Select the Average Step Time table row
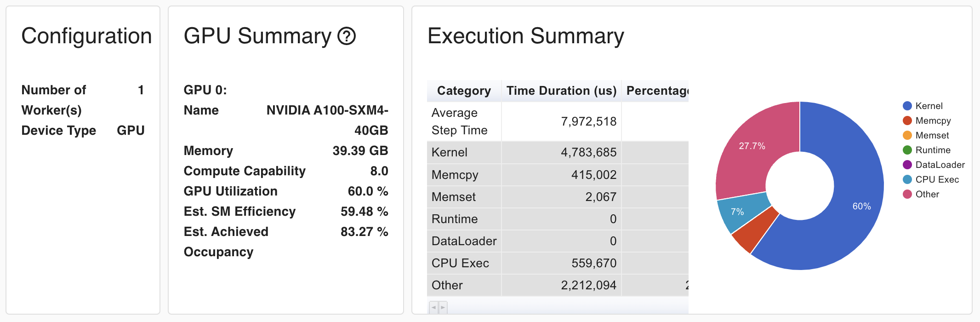Image resolution: width=980 pixels, height=322 pixels. pyautogui.click(x=524, y=121)
